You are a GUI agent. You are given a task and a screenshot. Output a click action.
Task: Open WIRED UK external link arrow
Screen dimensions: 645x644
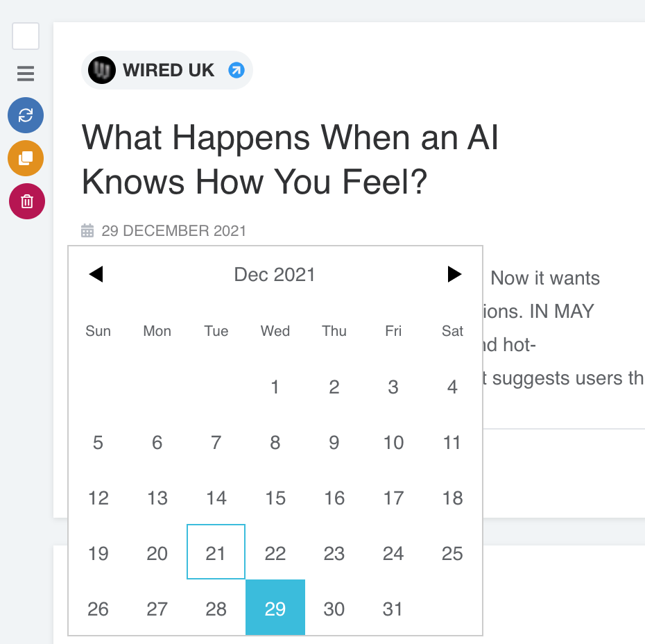click(237, 70)
